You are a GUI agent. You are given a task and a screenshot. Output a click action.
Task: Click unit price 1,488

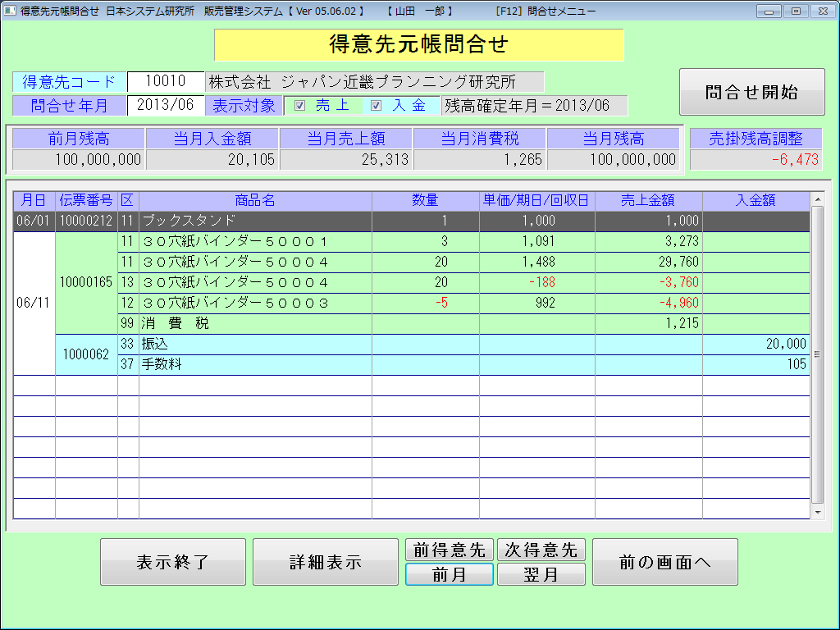tap(539, 262)
